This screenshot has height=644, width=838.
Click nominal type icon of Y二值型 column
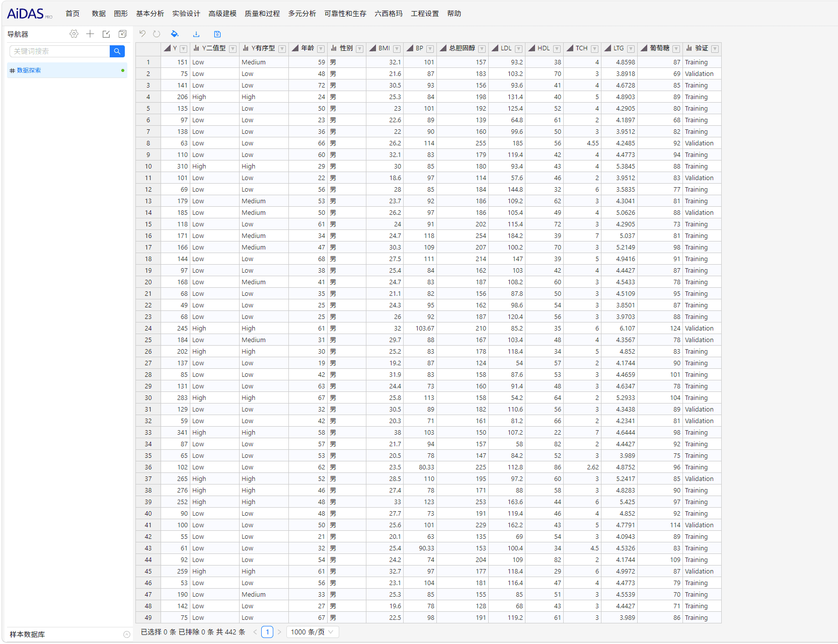point(196,48)
